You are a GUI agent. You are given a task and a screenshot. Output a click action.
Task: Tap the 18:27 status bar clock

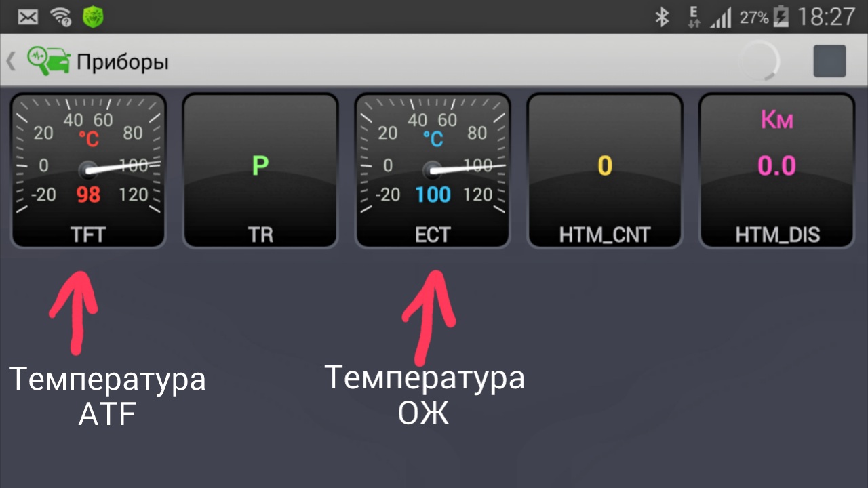click(826, 17)
